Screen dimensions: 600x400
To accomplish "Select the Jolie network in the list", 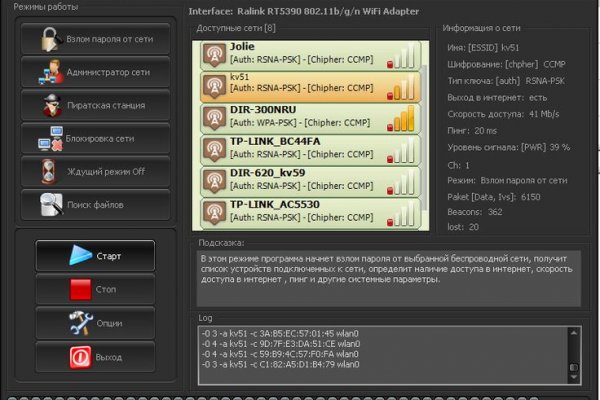I will pyautogui.click(x=300, y=53).
